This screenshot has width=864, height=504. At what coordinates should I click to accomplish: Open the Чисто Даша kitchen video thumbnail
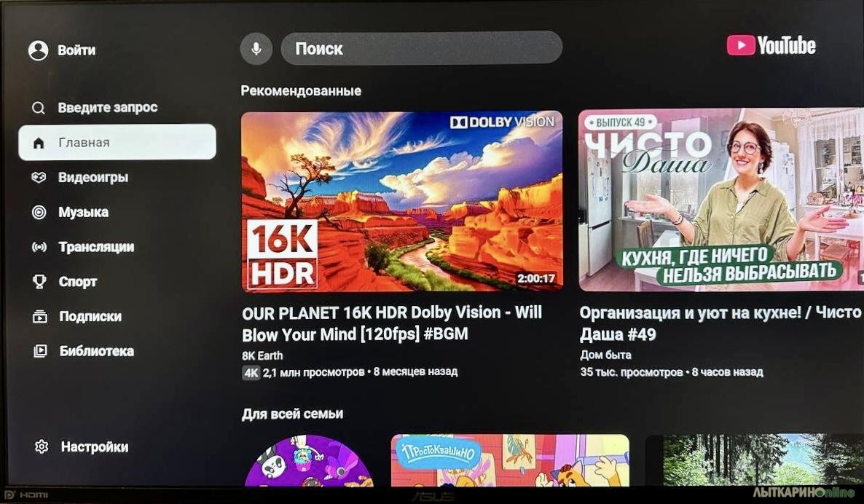click(720, 200)
